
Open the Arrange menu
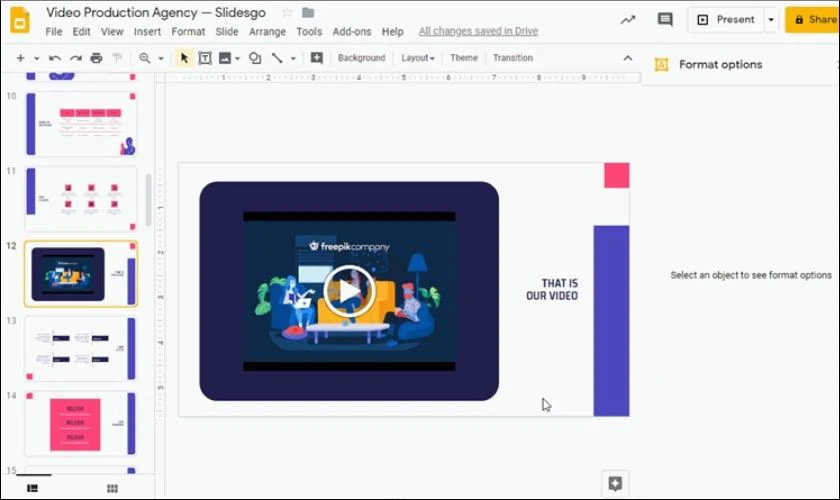point(267,32)
